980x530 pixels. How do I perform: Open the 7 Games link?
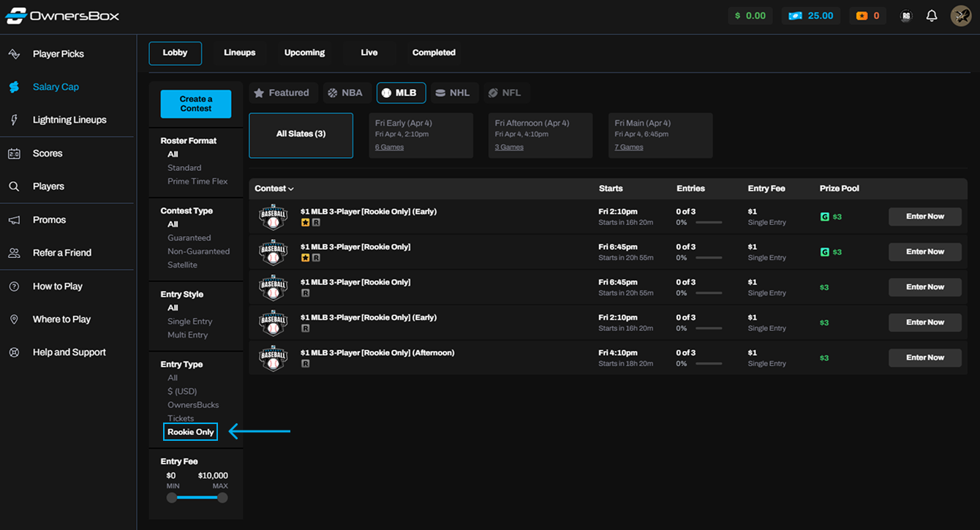pos(629,148)
